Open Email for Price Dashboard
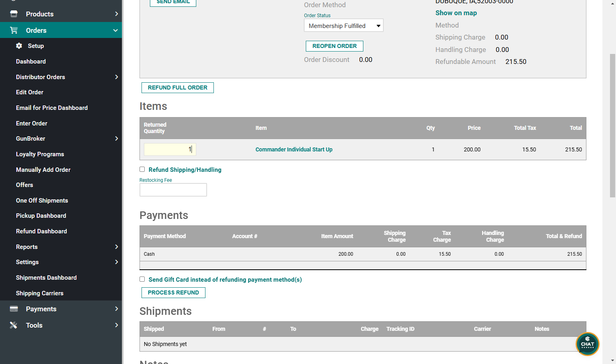Image resolution: width=616 pixels, height=364 pixels. tap(52, 108)
